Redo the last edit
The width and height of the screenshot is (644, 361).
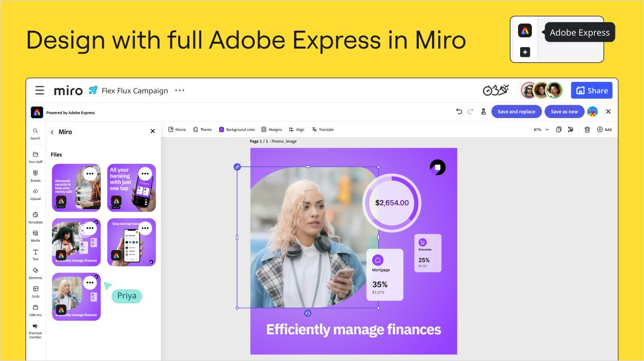(x=470, y=111)
